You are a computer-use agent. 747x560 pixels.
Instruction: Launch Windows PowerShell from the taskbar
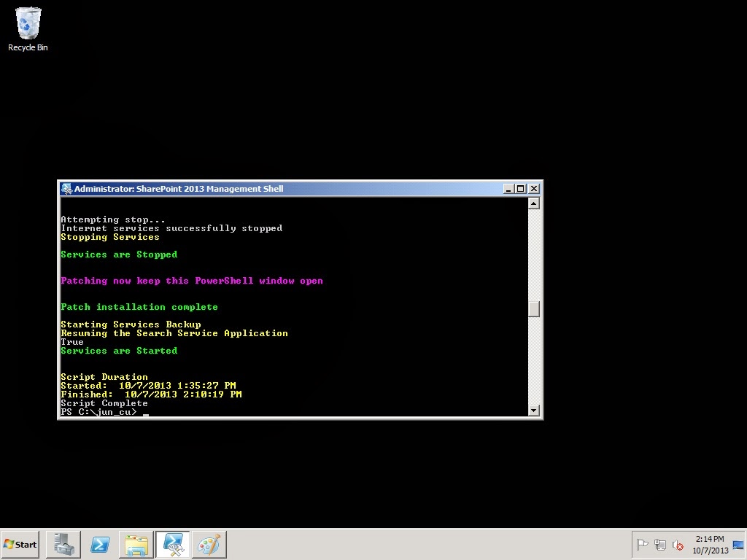[x=100, y=545]
